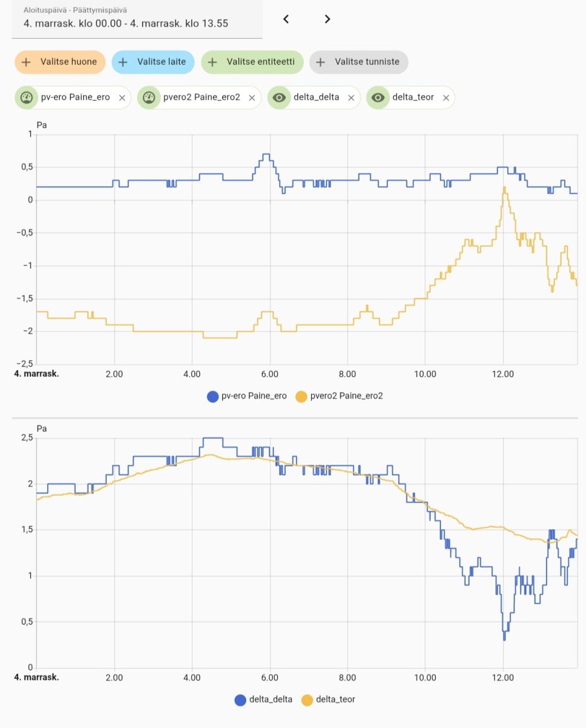The height and width of the screenshot is (728, 586).
Task: Open the Valitse entiteetti picker
Action: pyautogui.click(x=252, y=62)
